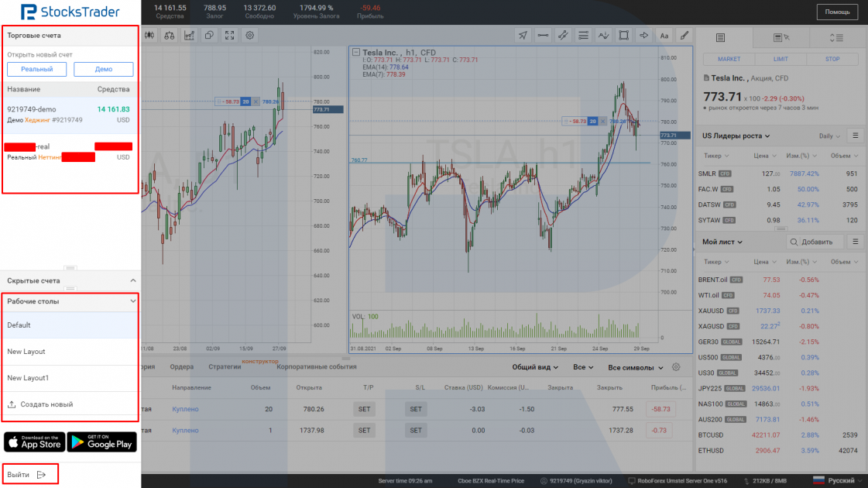Select the cursor pointer drawing tool
868x488 pixels.
(523, 36)
